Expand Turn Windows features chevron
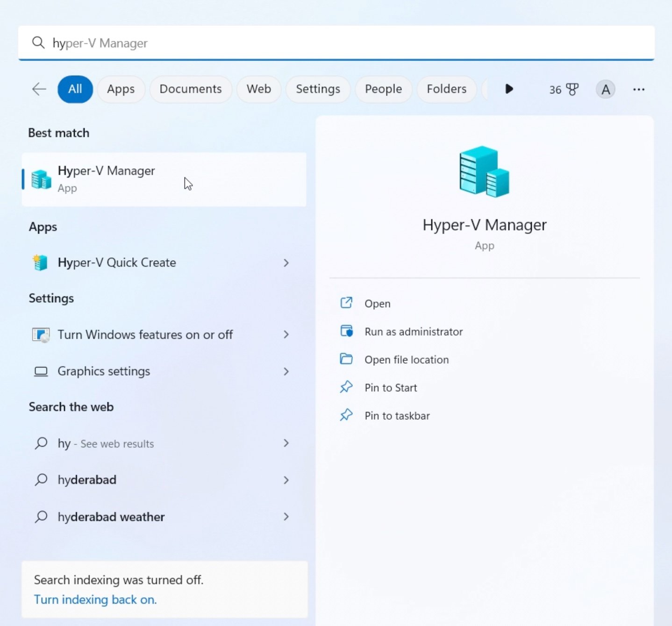The width and height of the screenshot is (672, 626). [286, 334]
